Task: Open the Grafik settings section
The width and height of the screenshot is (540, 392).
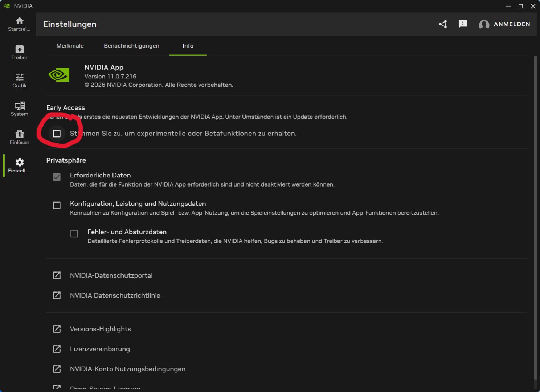Action: (x=19, y=80)
